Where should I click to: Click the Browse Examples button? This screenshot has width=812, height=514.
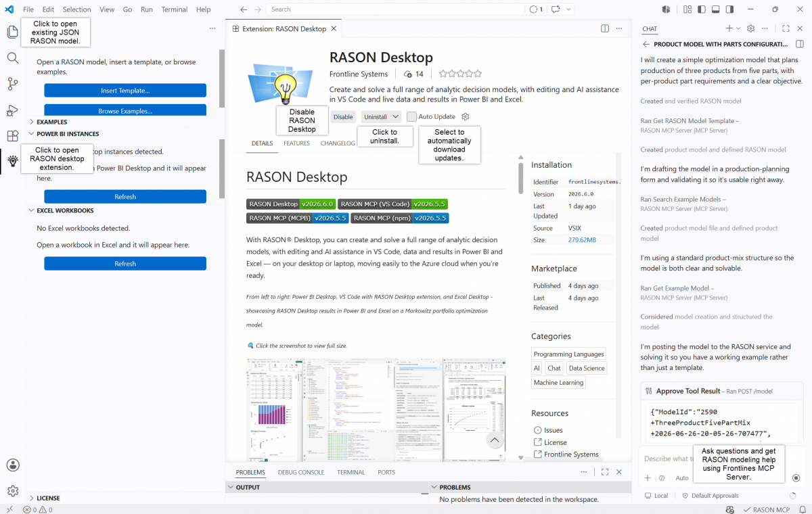pyautogui.click(x=125, y=110)
